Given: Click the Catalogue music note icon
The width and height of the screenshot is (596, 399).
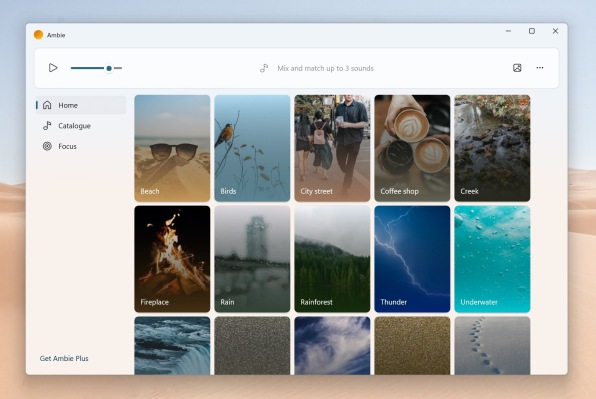Looking at the screenshot, I should click(47, 126).
